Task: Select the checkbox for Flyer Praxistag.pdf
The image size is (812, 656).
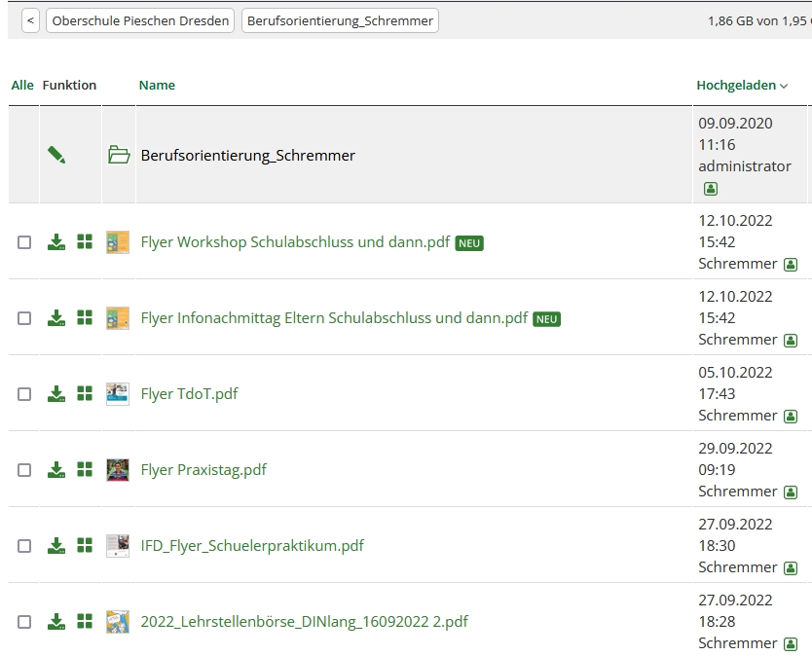Action: click(24, 470)
